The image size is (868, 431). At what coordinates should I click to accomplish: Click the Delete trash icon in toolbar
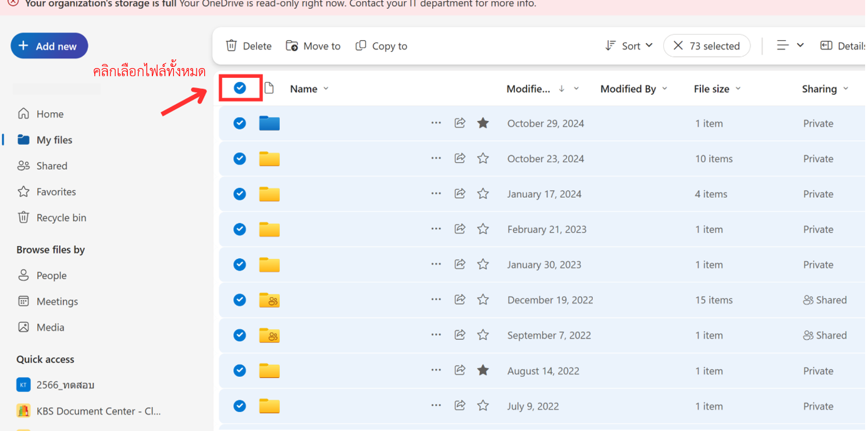pyautogui.click(x=232, y=46)
